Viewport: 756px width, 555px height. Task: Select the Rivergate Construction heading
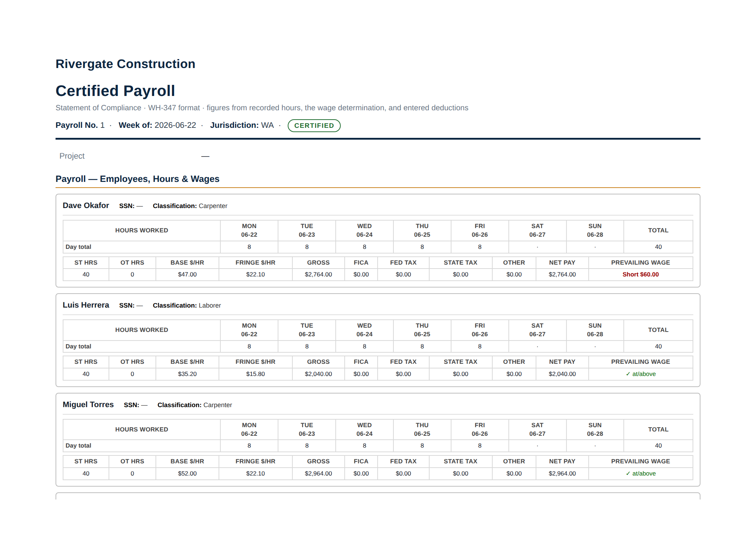point(125,64)
